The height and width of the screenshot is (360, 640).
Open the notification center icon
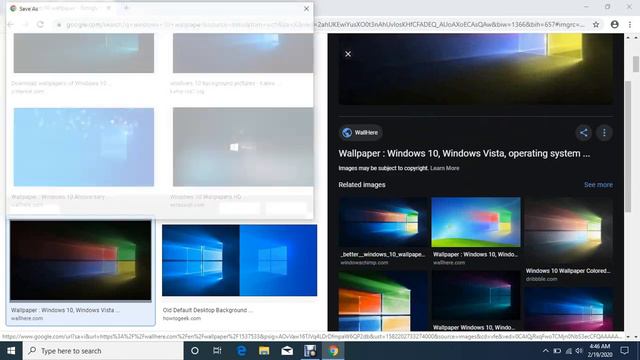pos(624,351)
